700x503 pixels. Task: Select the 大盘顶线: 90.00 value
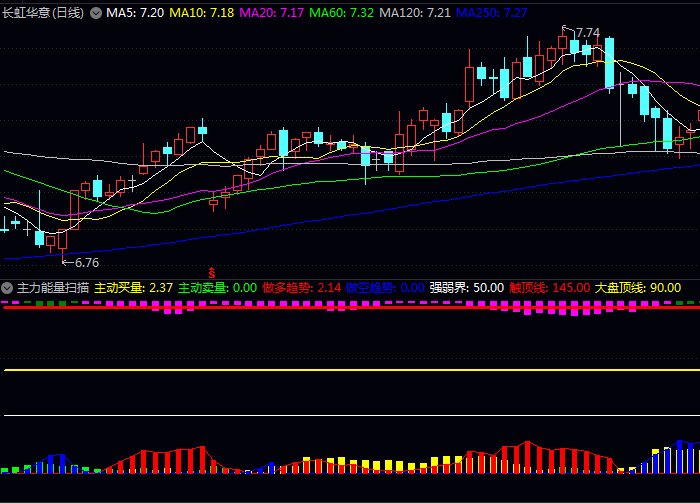tap(638, 288)
